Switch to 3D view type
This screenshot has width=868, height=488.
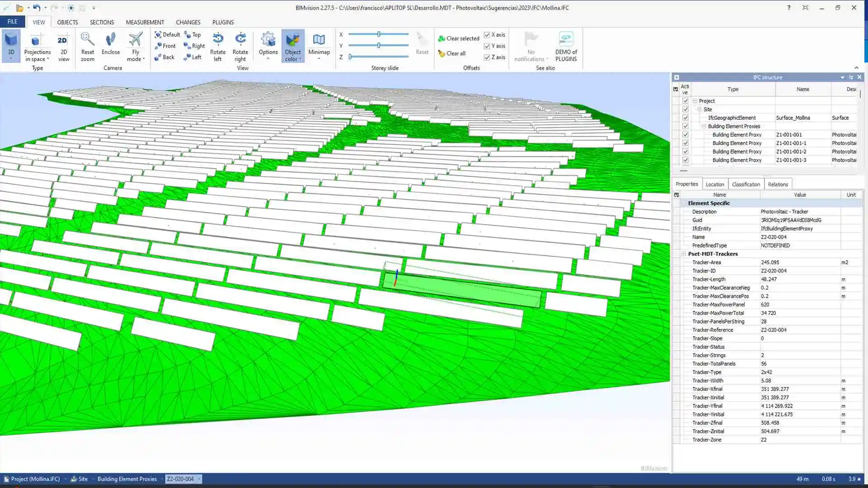click(x=11, y=46)
